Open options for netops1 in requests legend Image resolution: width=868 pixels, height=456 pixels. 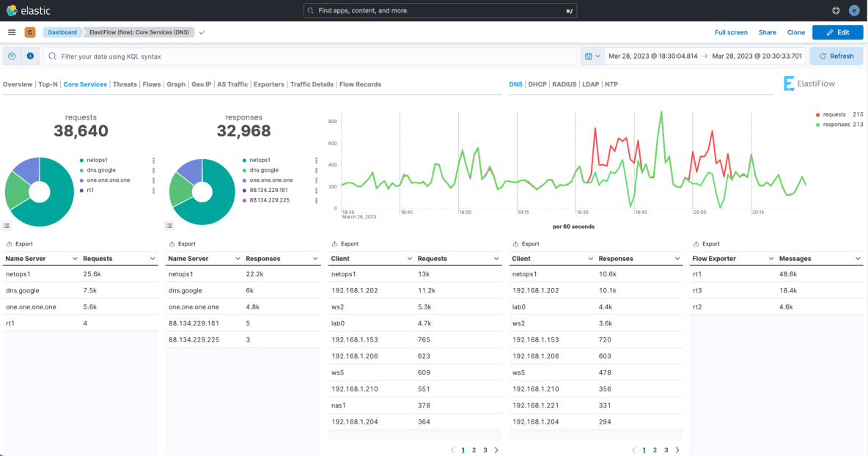(x=153, y=161)
